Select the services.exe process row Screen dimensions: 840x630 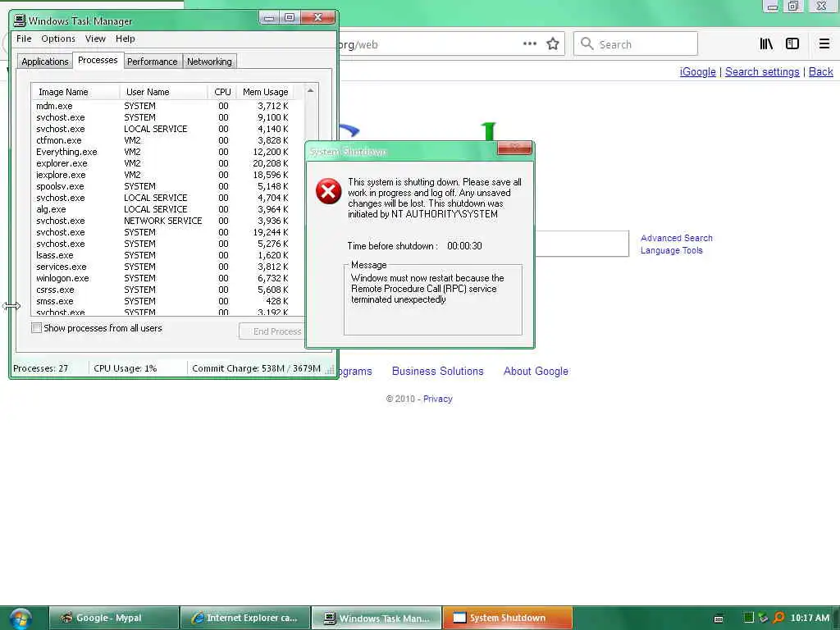pyautogui.click(x=167, y=267)
